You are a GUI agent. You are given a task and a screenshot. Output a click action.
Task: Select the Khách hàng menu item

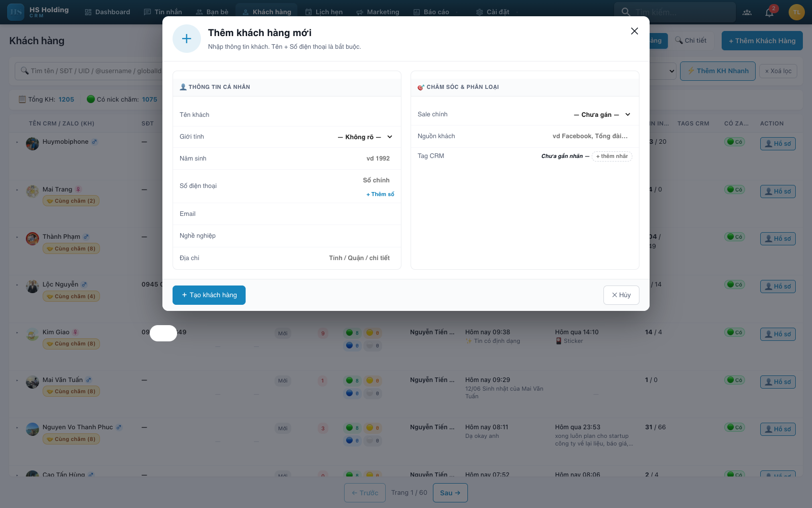pyautogui.click(x=267, y=12)
